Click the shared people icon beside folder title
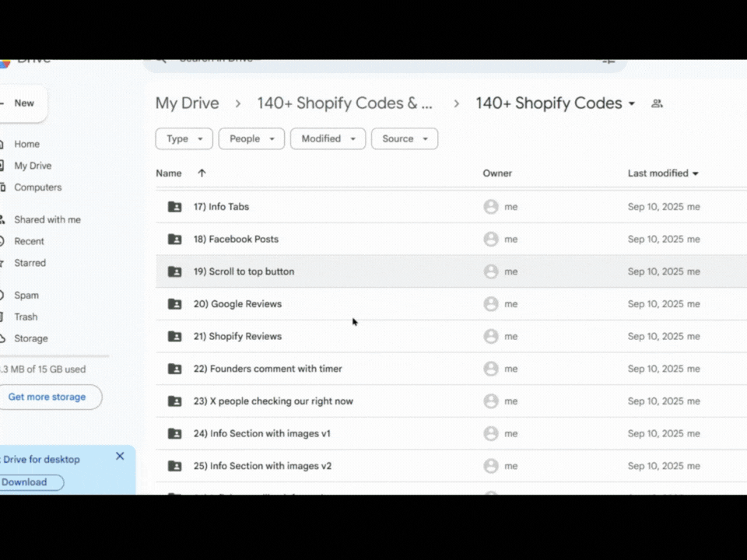 657,103
